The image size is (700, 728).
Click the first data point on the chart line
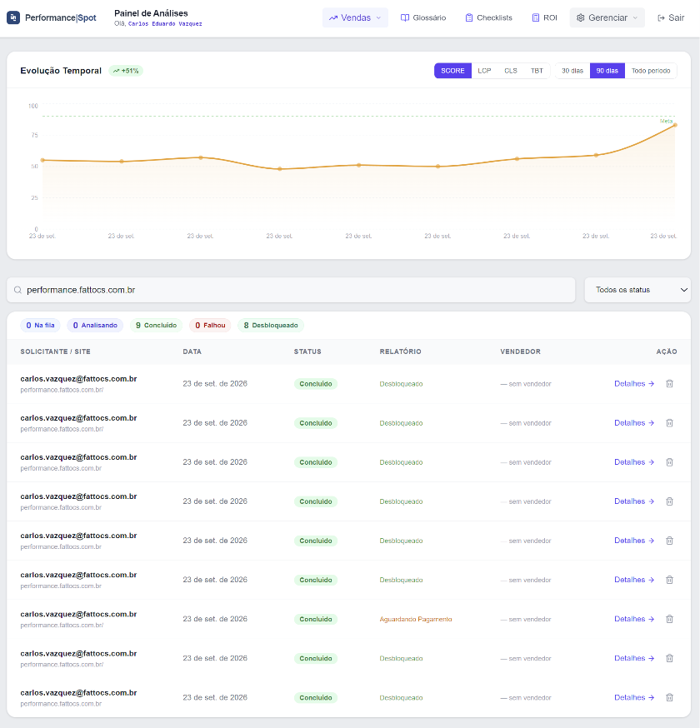pyautogui.click(x=42, y=160)
